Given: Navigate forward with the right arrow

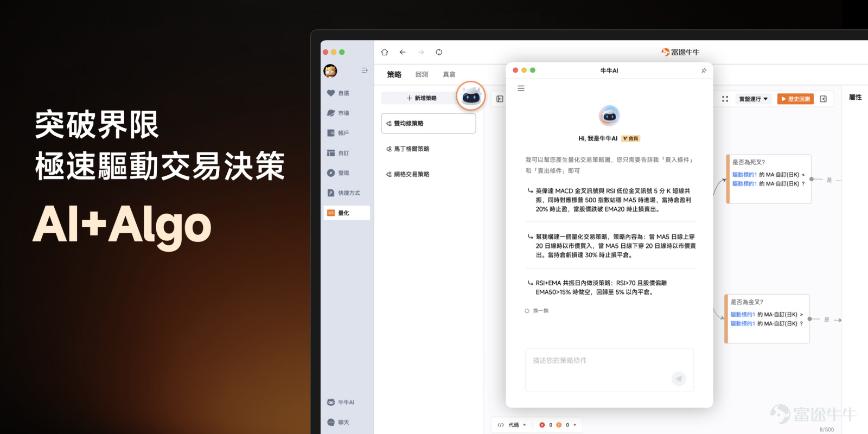Looking at the screenshot, I should [x=421, y=52].
